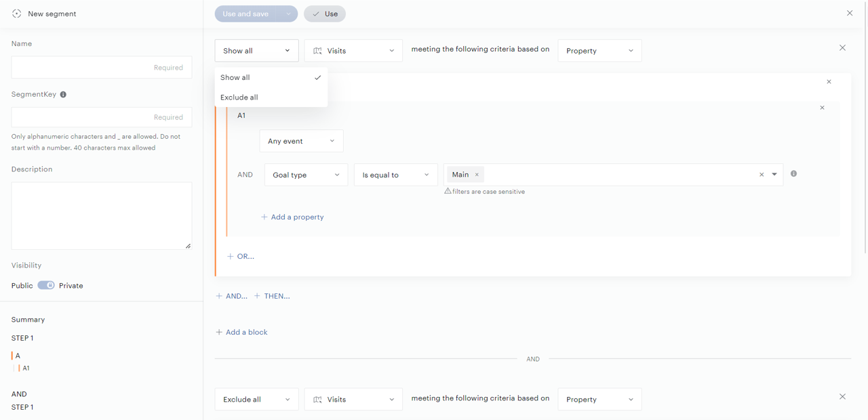Remove the Exclude all criteria row
The image size is (868, 420).
[x=842, y=397]
